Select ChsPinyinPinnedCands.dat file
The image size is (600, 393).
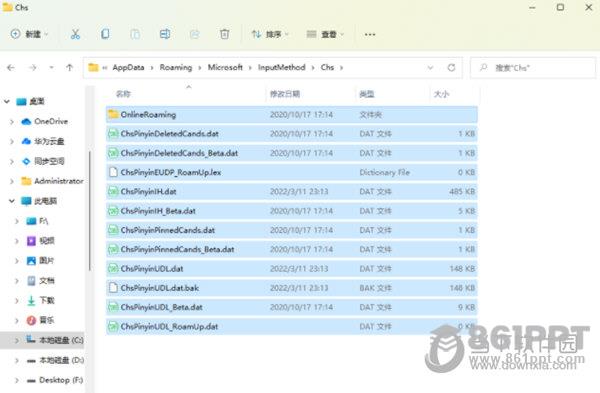[x=292, y=230]
